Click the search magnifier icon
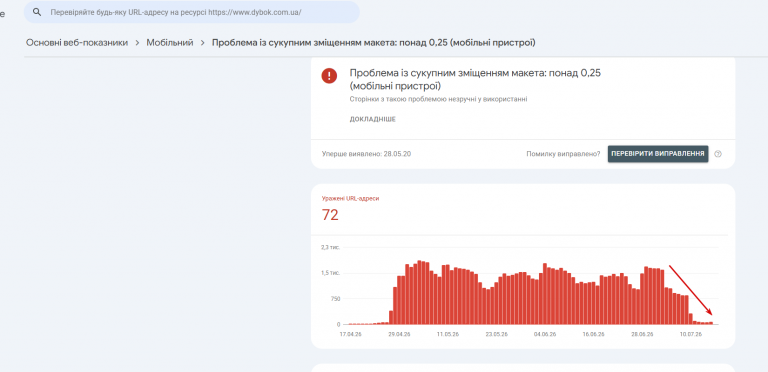The height and width of the screenshot is (372, 768). tap(37, 12)
